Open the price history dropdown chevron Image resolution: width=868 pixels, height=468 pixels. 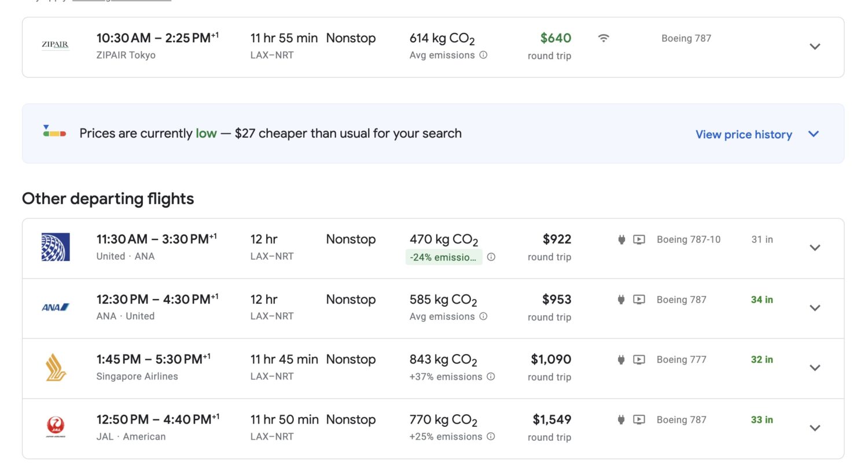point(813,134)
